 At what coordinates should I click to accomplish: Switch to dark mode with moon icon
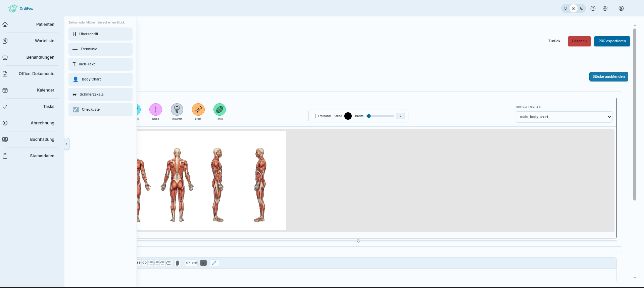tap(582, 8)
